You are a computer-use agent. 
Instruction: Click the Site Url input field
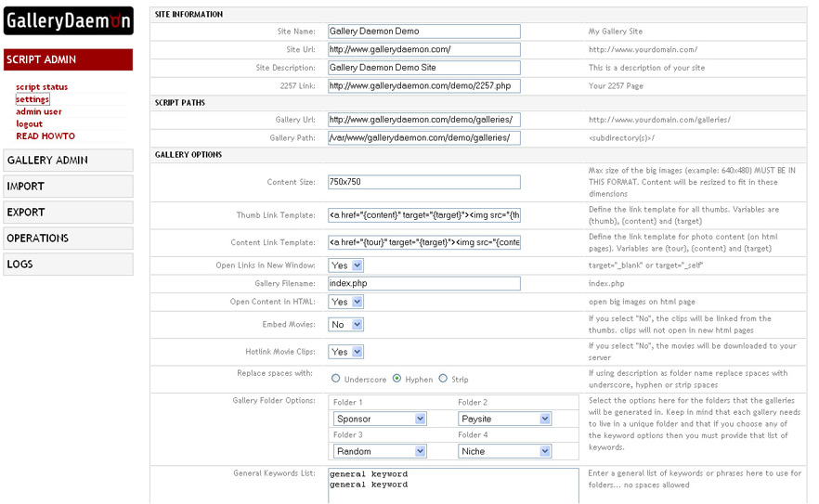424,49
